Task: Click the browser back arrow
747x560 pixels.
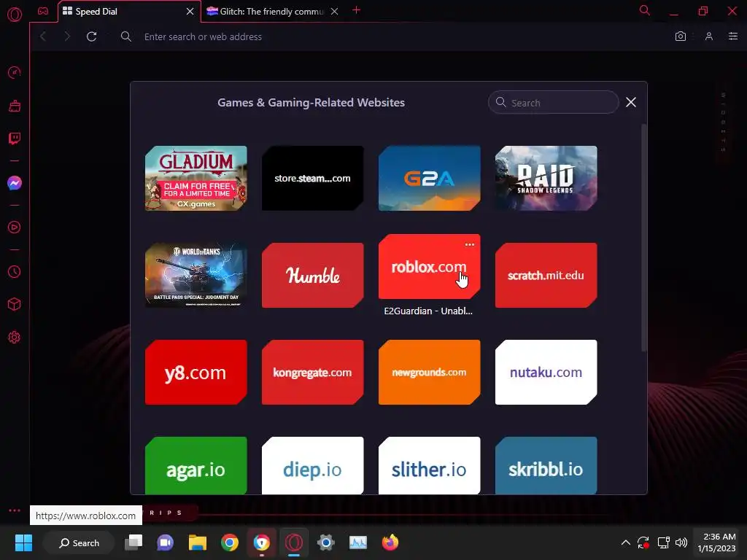Action: coord(43,36)
